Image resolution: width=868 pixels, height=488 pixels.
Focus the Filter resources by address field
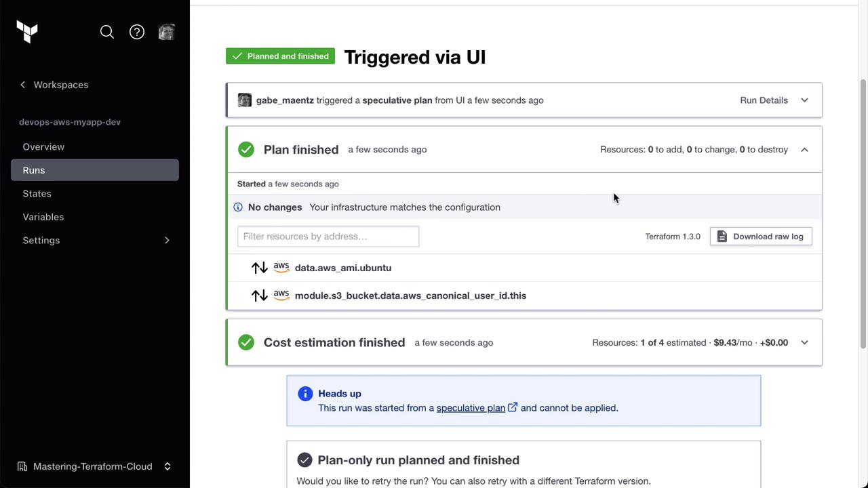328,237
